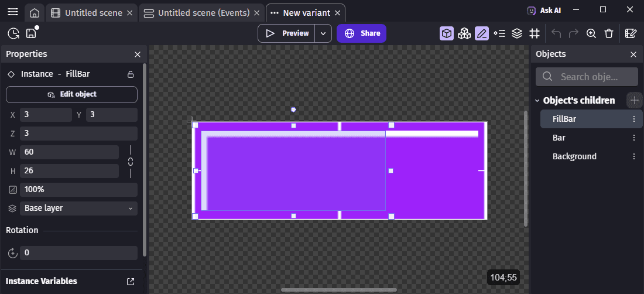
Task: Toggle the Properties panel pencil icon
Action: coord(482,33)
